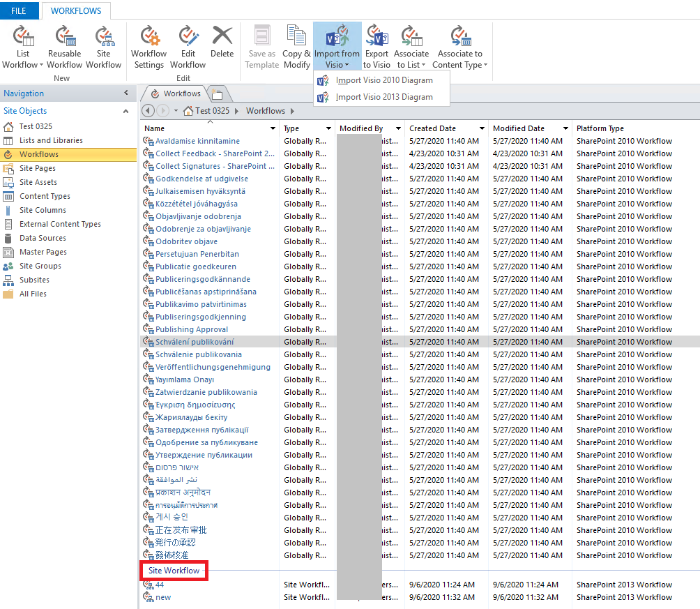Open Content Types
The image size is (700, 609).
point(45,196)
